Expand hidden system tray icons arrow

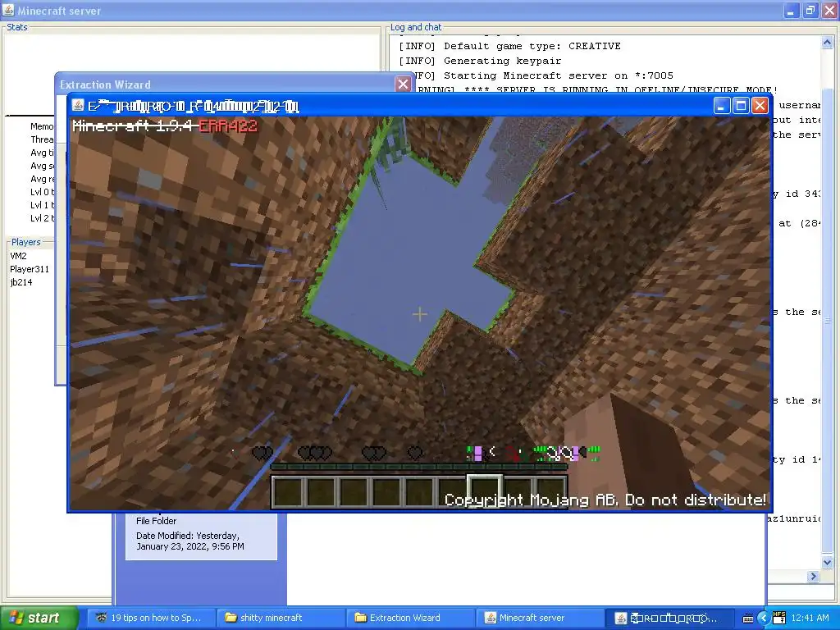pos(764,619)
